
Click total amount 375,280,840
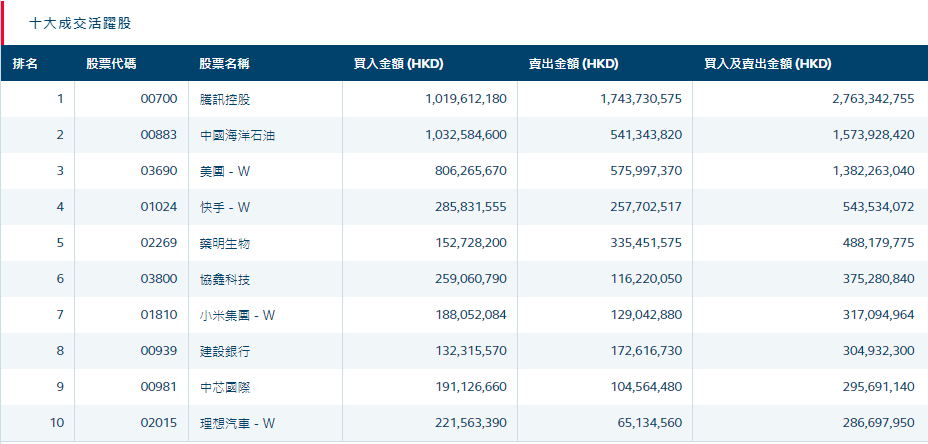coord(878,279)
